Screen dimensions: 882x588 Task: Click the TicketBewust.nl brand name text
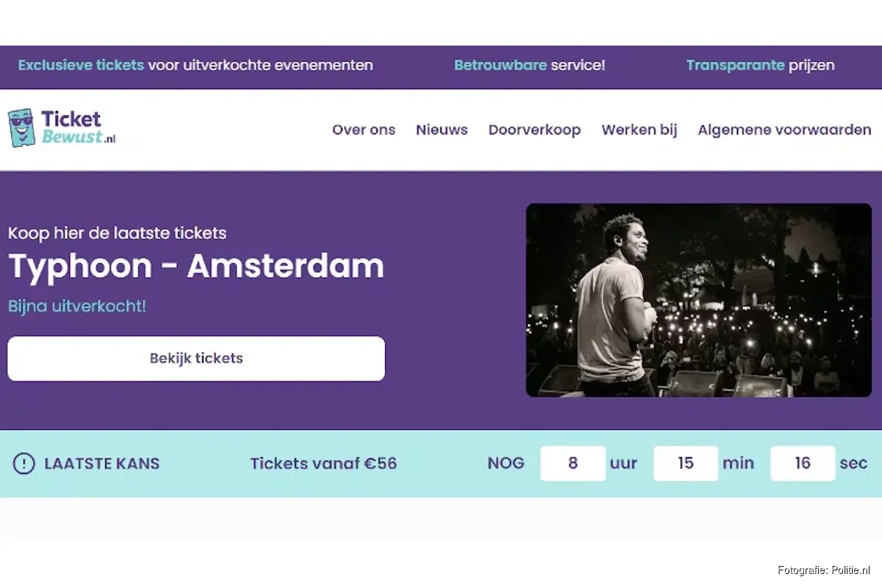click(73, 127)
